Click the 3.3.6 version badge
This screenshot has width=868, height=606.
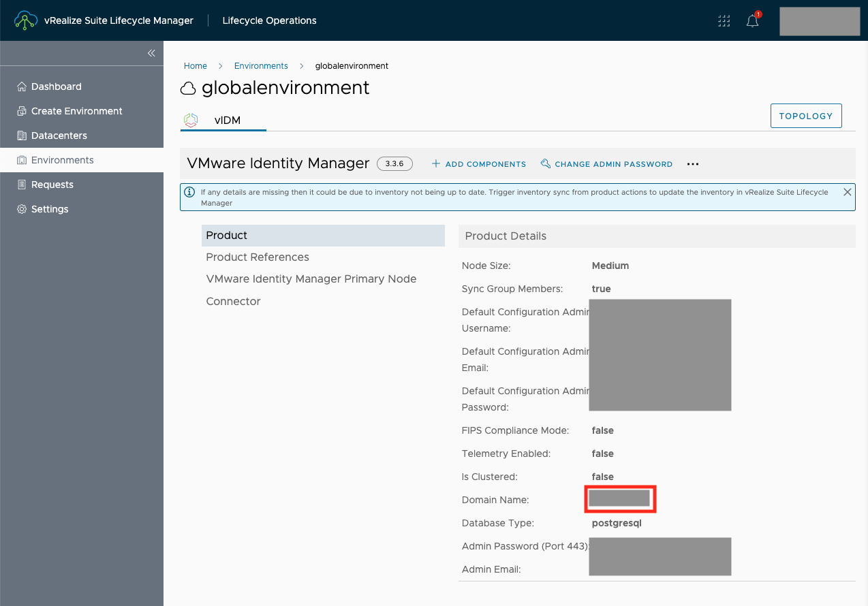click(394, 163)
